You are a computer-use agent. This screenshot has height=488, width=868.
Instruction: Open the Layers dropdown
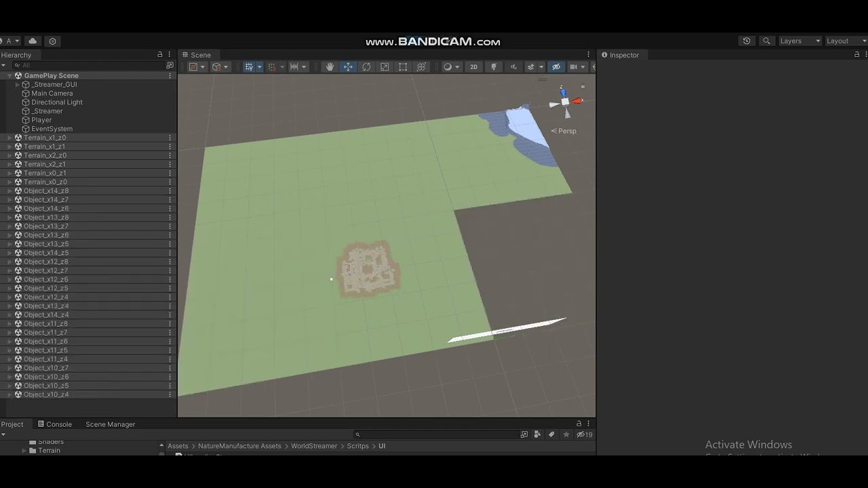coord(800,41)
